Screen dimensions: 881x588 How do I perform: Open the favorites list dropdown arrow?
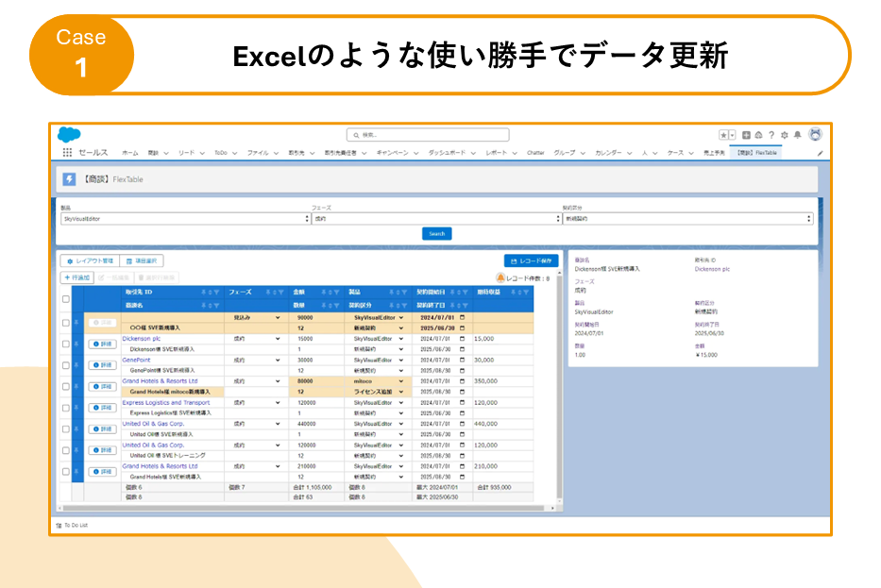coord(732,135)
